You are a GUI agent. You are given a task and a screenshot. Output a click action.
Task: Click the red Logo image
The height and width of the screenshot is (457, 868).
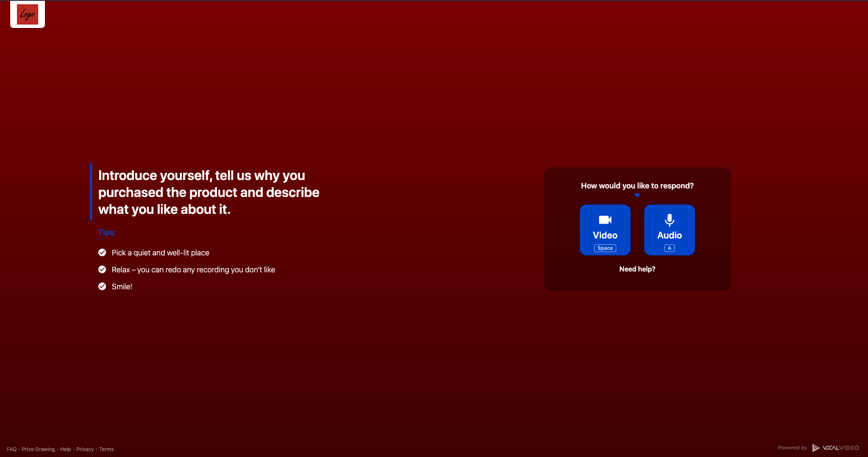click(28, 14)
